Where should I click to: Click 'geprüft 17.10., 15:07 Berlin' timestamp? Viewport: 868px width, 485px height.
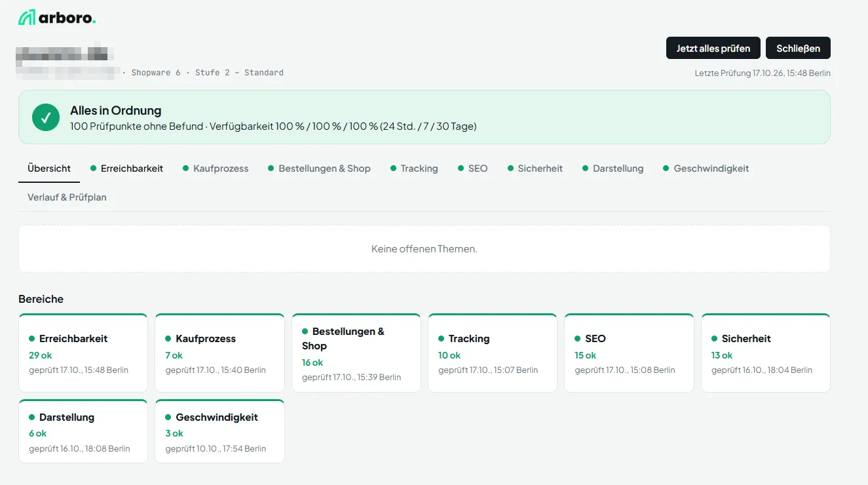pos(488,370)
